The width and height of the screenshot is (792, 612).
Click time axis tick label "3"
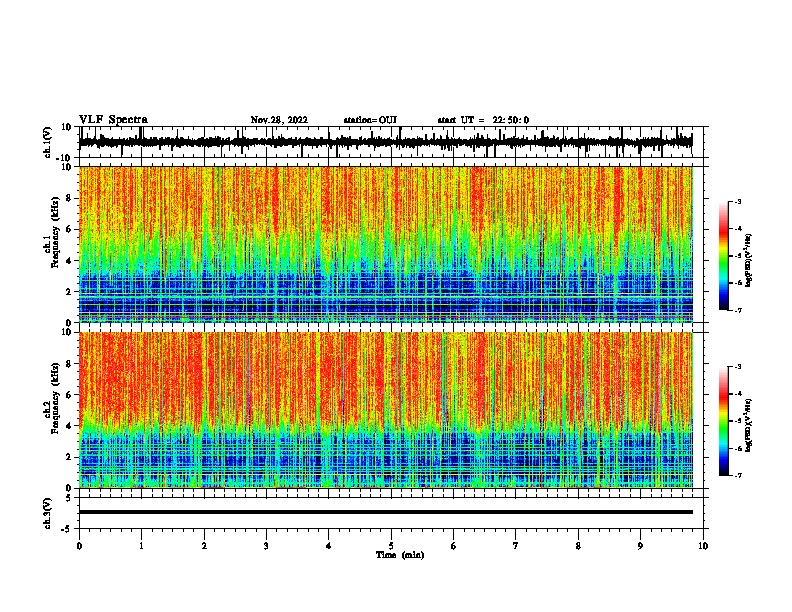pyautogui.click(x=266, y=546)
